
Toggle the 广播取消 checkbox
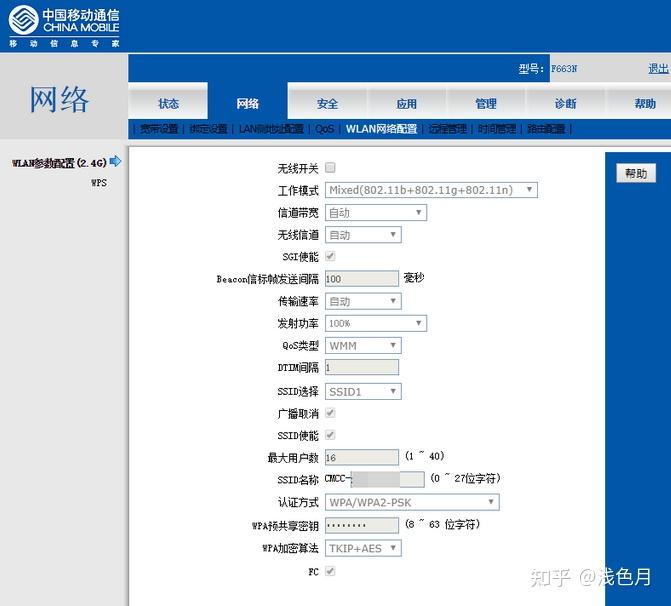click(x=330, y=413)
